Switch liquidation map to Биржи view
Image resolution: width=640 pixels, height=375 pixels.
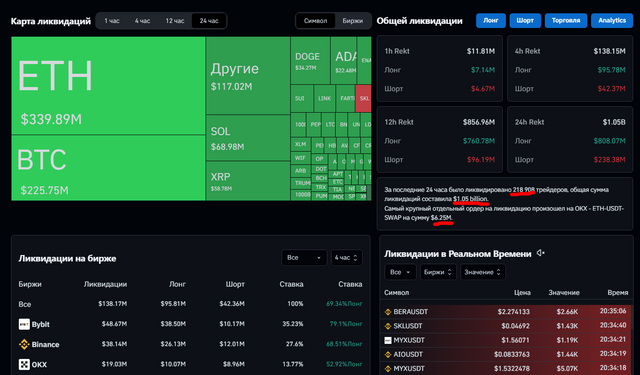pyautogui.click(x=353, y=21)
